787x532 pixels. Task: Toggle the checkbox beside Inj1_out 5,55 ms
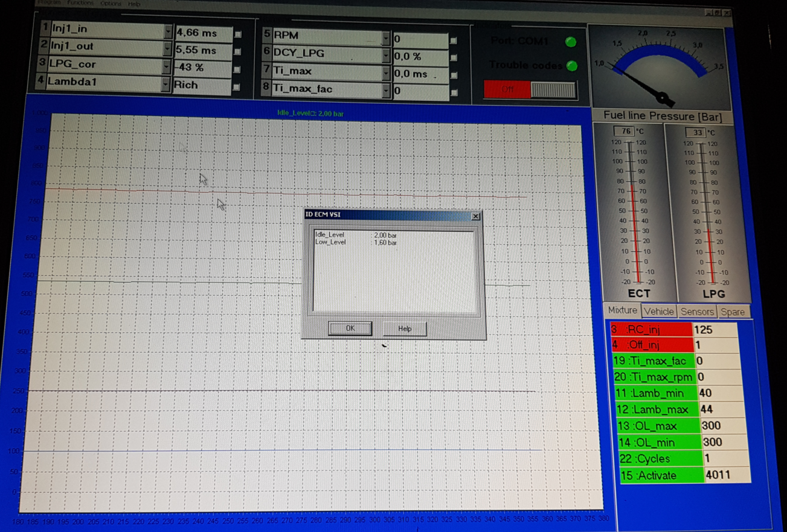237,53
